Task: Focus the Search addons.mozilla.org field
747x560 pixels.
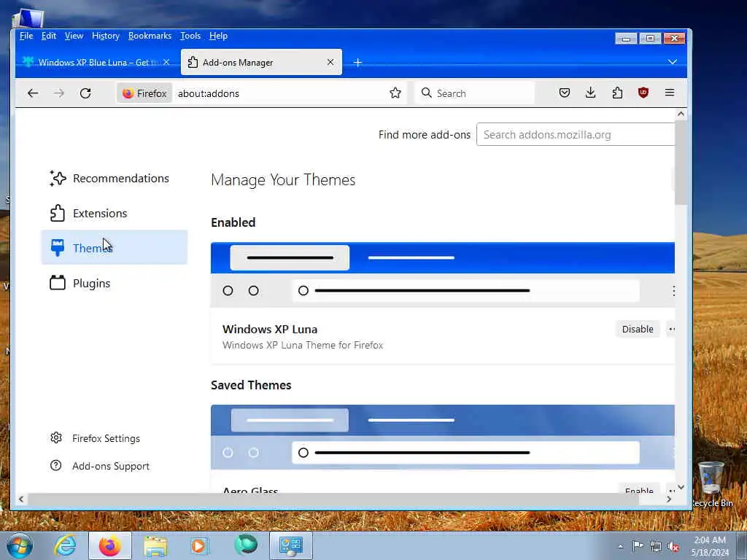Action: pos(576,135)
